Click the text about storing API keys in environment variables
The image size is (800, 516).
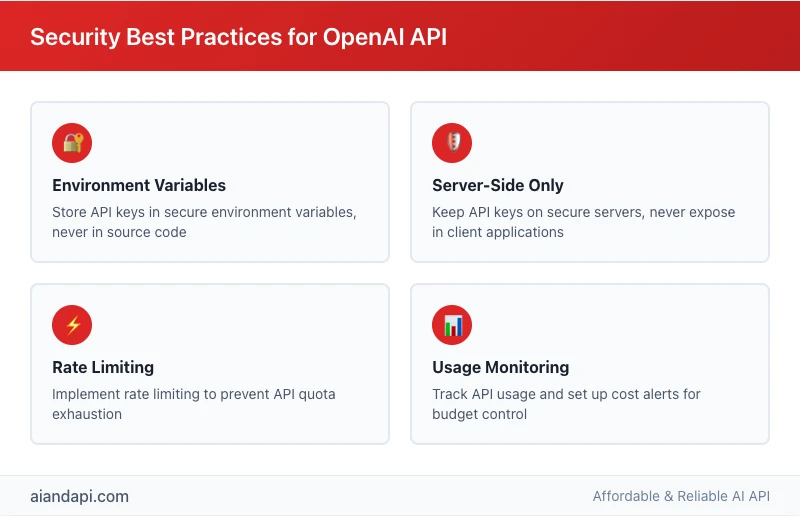[x=204, y=222]
